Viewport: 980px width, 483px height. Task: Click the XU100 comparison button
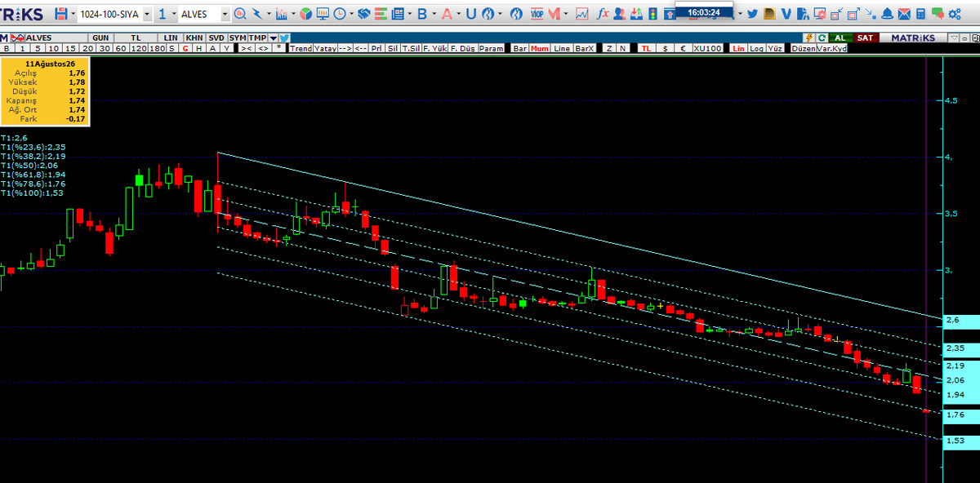pos(707,48)
